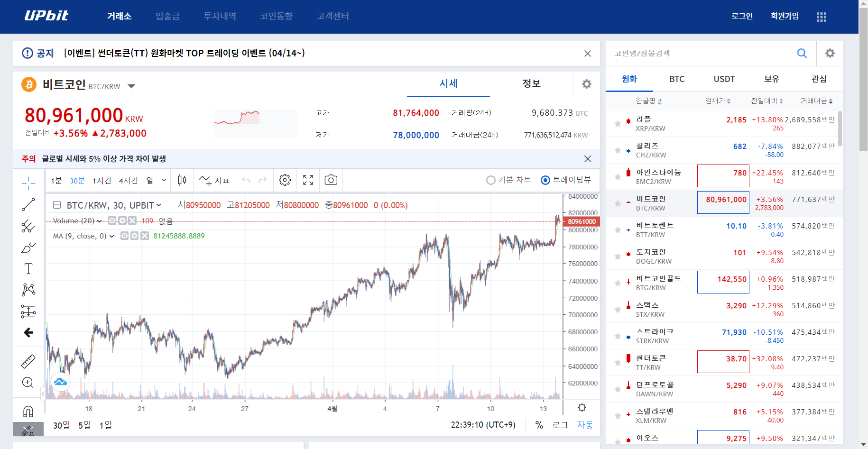
Task: Add an indicator with 지표 button
Action: pyautogui.click(x=214, y=180)
